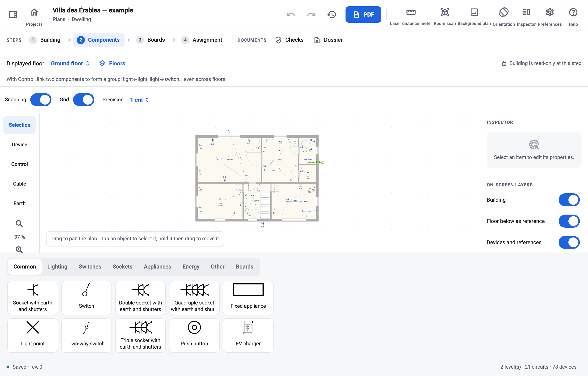Pick the EV charger component
The image size is (588, 376).
[248, 335]
